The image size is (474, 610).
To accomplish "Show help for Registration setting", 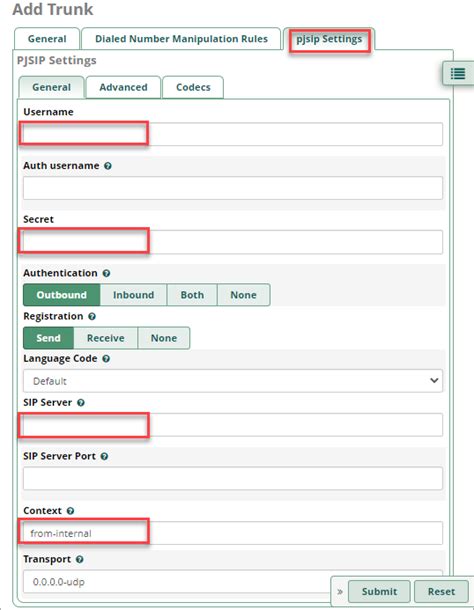I will click(92, 317).
